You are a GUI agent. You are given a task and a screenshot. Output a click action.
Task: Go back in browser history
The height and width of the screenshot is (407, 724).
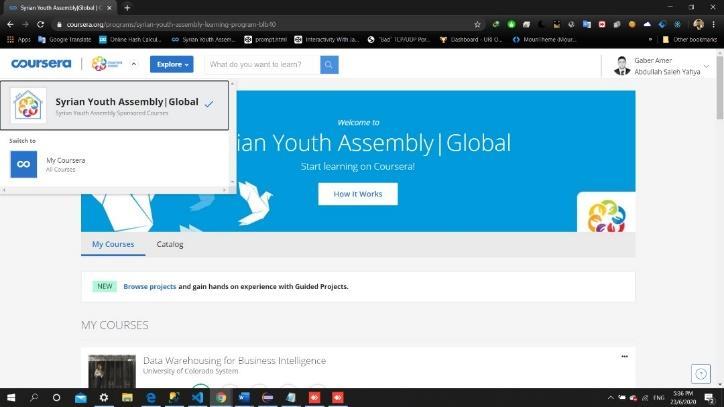point(10,24)
